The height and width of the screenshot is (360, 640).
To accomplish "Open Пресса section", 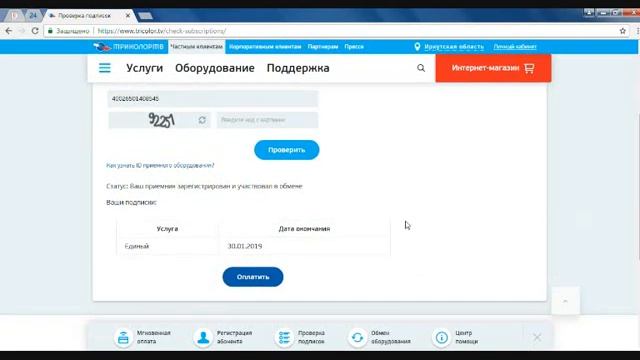I will click(354, 47).
